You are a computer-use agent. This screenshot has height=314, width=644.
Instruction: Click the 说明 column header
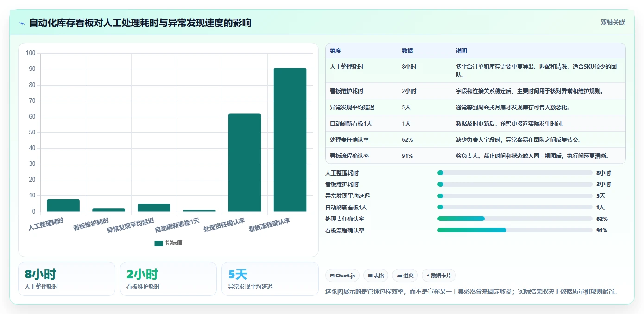pos(461,51)
